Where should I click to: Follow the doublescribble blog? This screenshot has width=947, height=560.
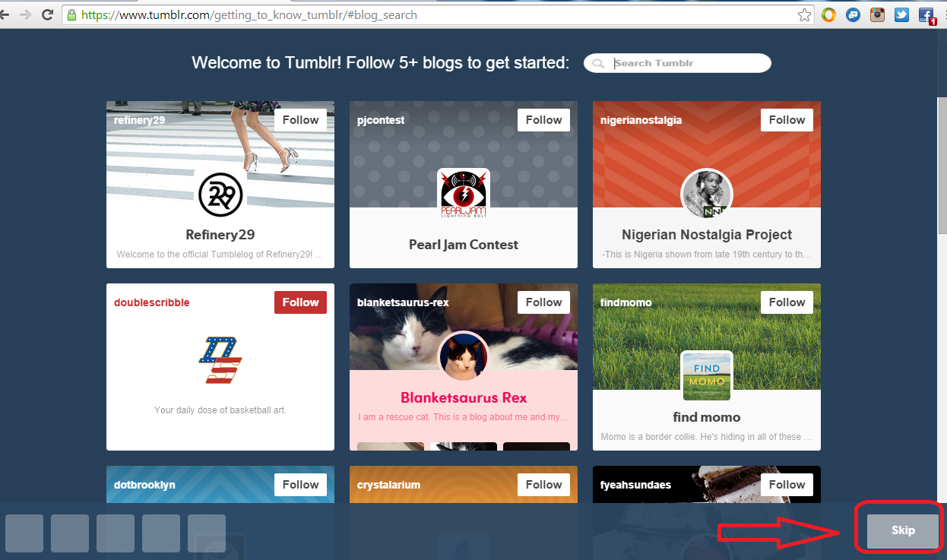[300, 302]
